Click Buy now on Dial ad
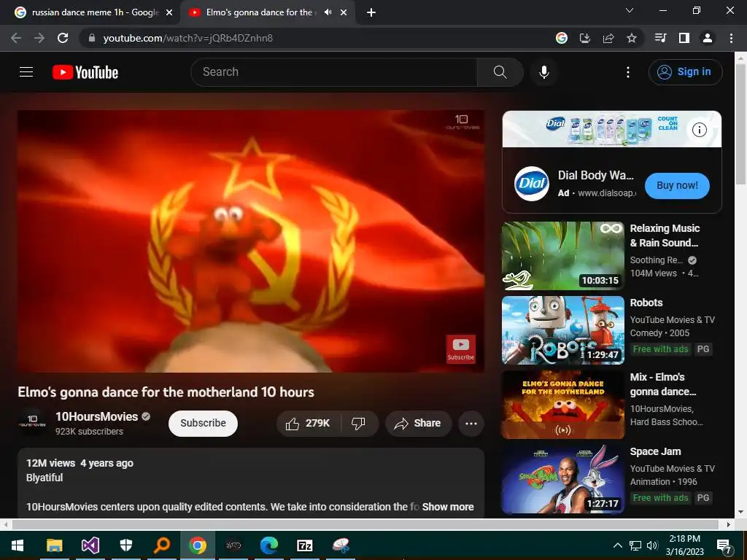The image size is (747, 560). pos(677,186)
